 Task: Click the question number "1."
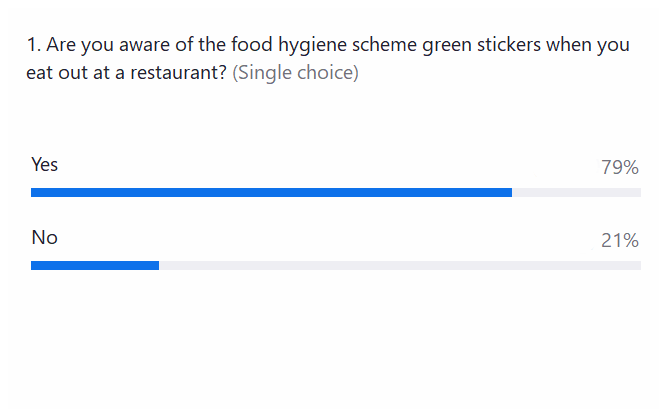33,45
